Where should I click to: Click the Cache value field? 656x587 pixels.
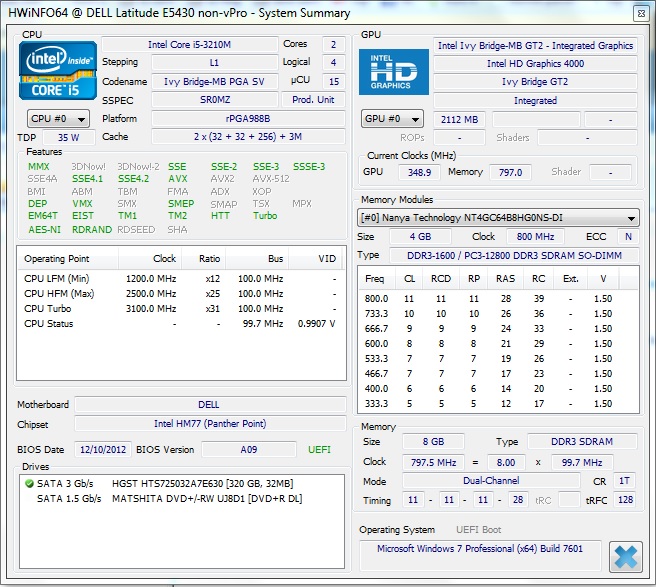point(248,137)
